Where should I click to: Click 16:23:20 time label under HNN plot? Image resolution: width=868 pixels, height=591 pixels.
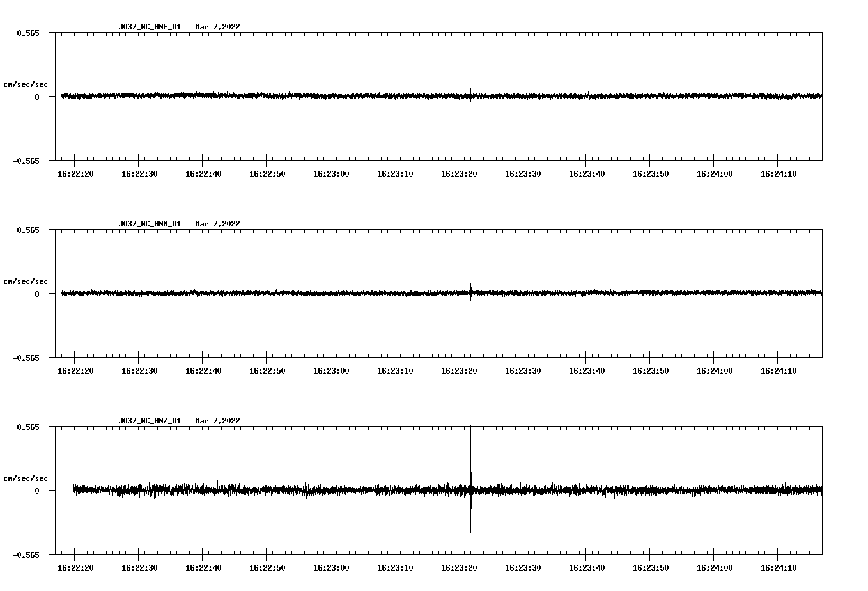458,370
